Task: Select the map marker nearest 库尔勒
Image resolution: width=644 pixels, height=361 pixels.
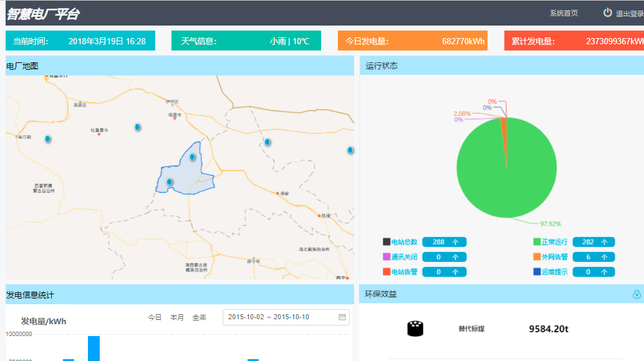Action: pyautogui.click(x=47, y=139)
